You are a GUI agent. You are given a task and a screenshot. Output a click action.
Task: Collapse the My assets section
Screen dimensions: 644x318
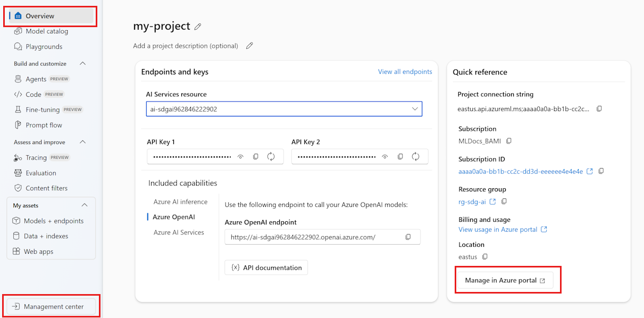[x=84, y=205]
